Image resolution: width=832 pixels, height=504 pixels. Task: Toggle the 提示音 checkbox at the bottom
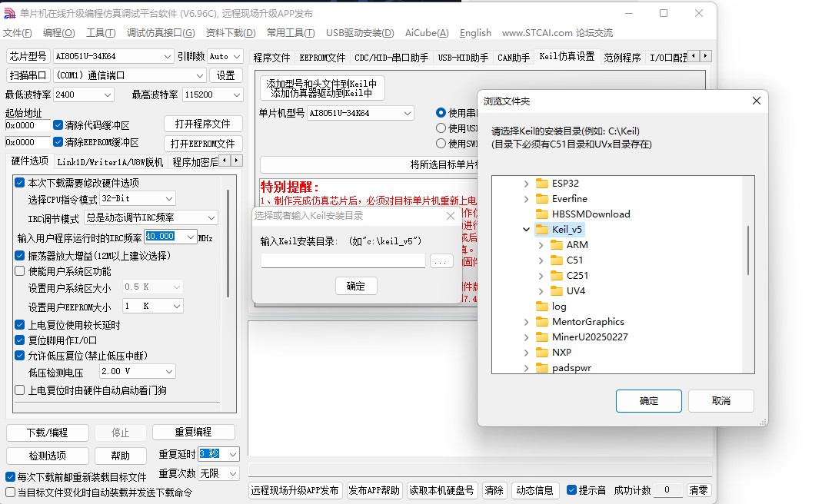point(570,489)
